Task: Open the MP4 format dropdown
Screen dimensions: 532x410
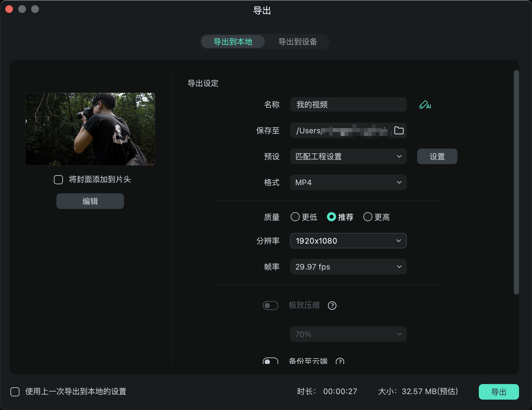Action: 348,182
